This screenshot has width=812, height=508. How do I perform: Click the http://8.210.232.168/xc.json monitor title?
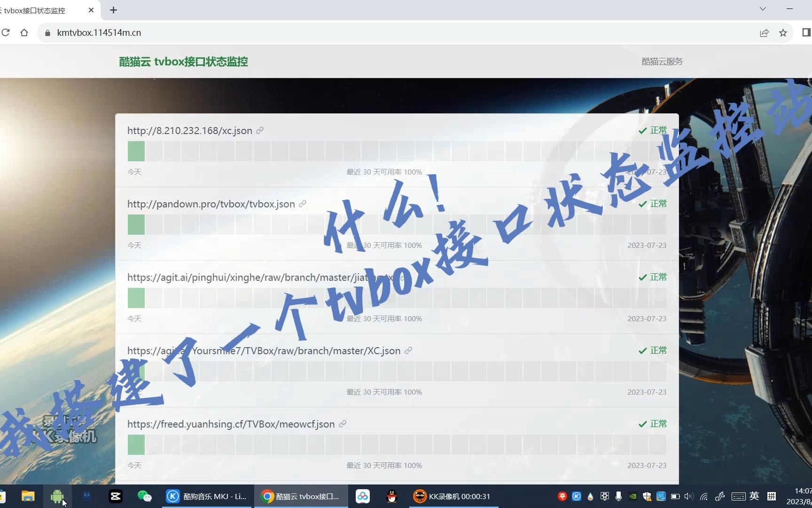[190, 131]
